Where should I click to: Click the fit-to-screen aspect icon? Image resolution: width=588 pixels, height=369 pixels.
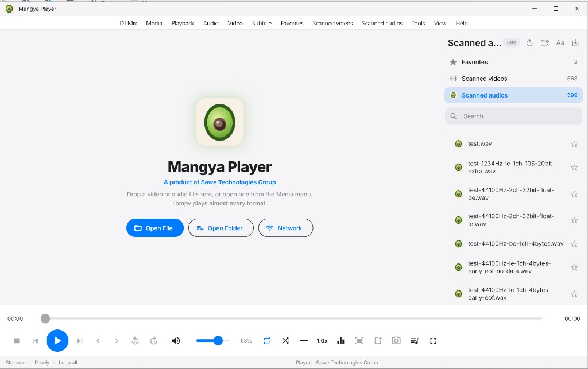359,340
